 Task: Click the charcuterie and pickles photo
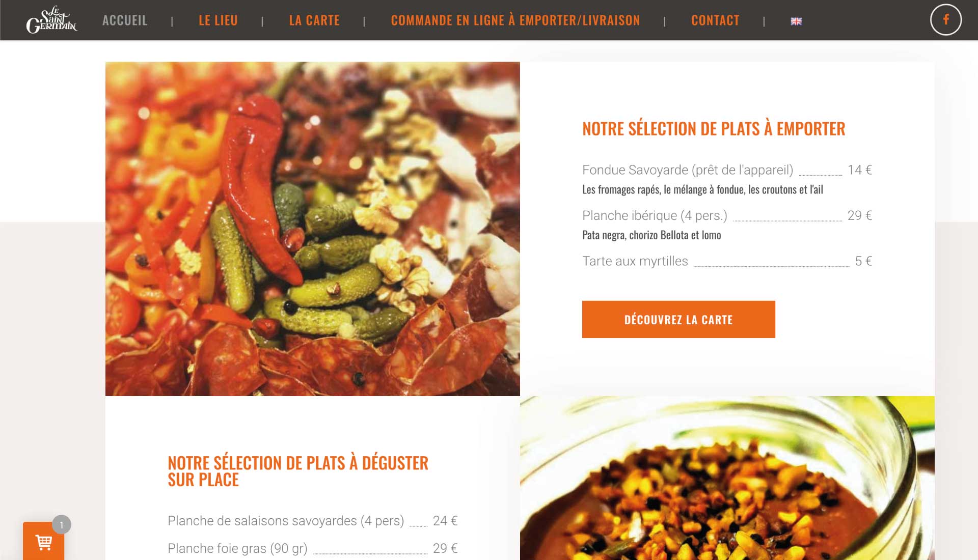click(x=312, y=229)
